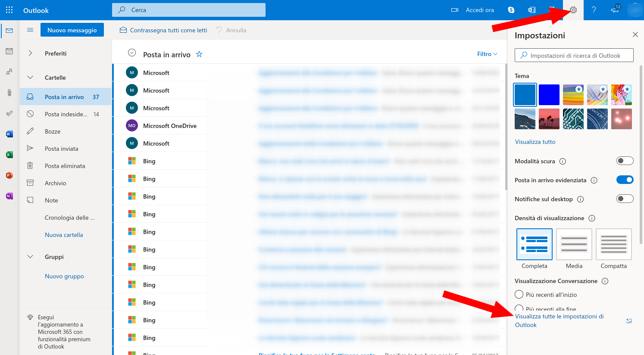Close the Impostazioni panel
The width and height of the screenshot is (644, 355).
click(x=635, y=34)
